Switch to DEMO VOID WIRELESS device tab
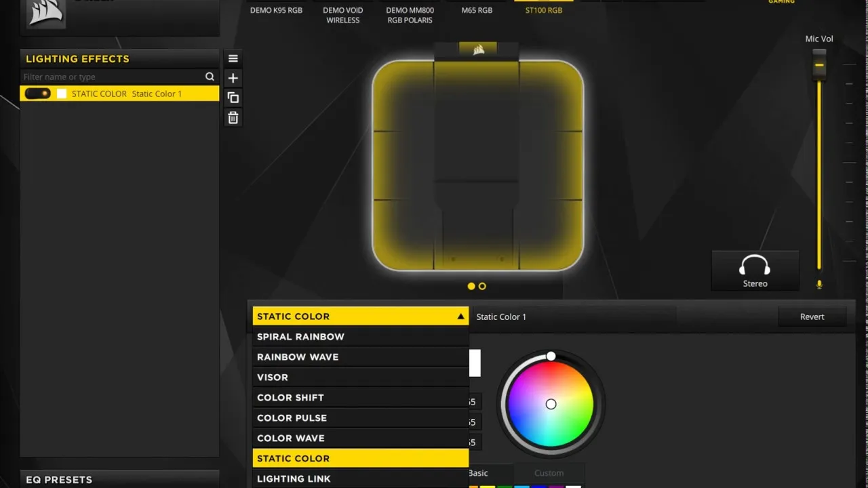Image resolution: width=868 pixels, height=488 pixels. click(343, 15)
